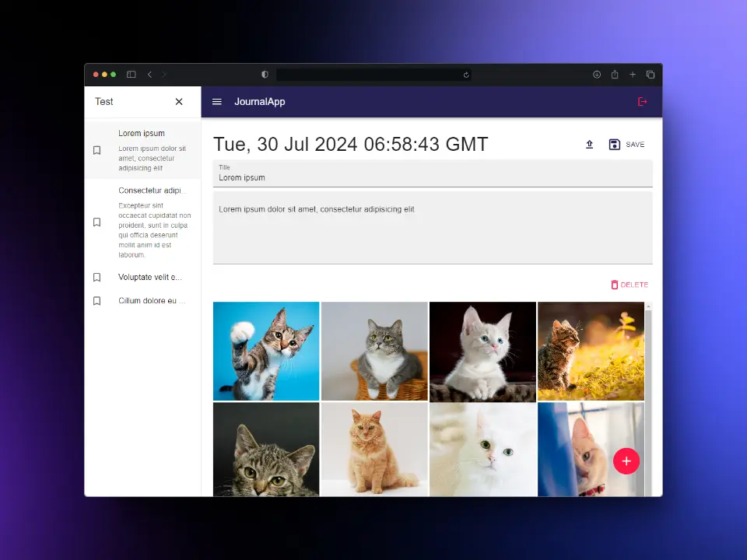Click the trash icon beside DELETE

[614, 285]
